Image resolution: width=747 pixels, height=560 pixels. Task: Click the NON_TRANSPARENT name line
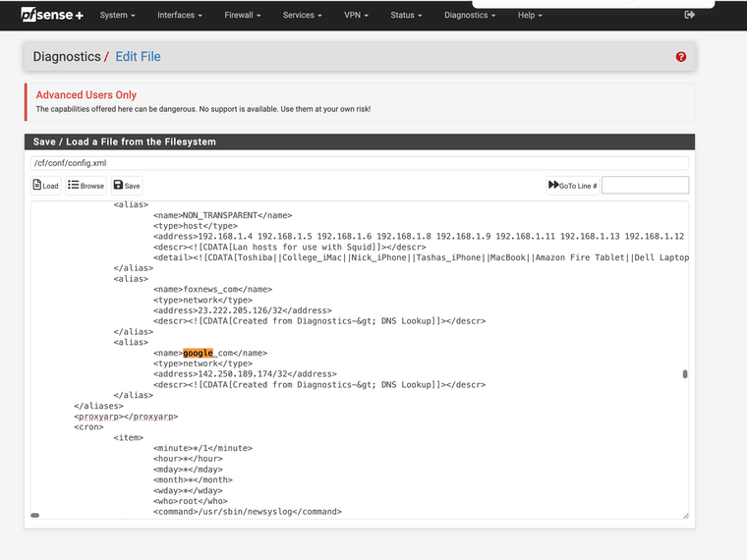click(x=222, y=215)
